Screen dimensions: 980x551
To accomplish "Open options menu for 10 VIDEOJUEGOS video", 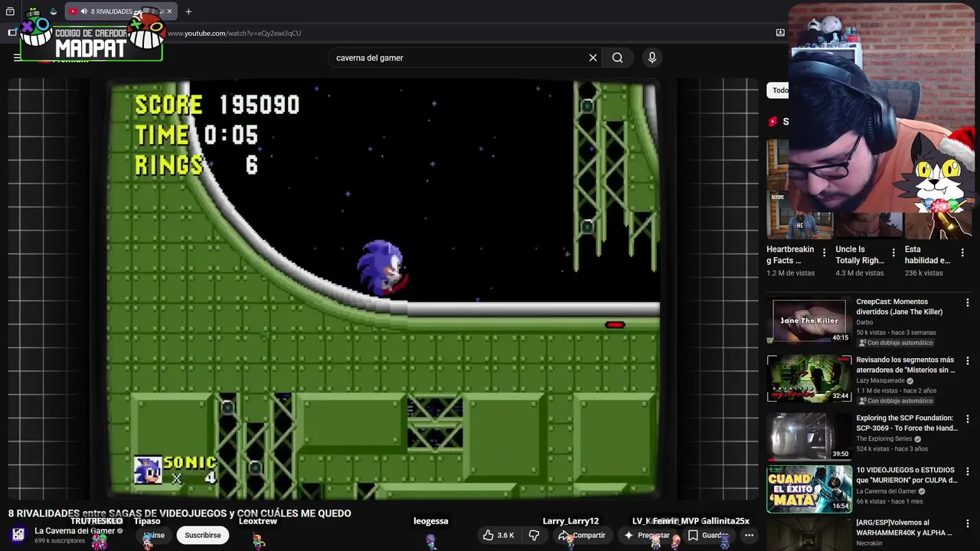I will click(968, 471).
